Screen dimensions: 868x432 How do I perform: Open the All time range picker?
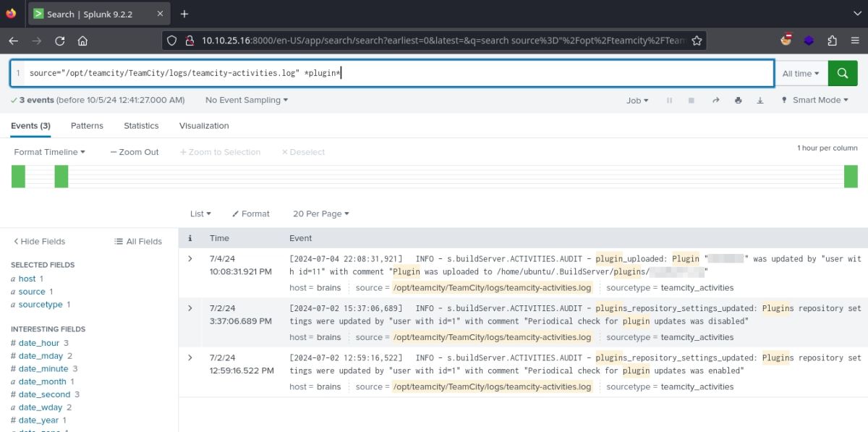801,74
